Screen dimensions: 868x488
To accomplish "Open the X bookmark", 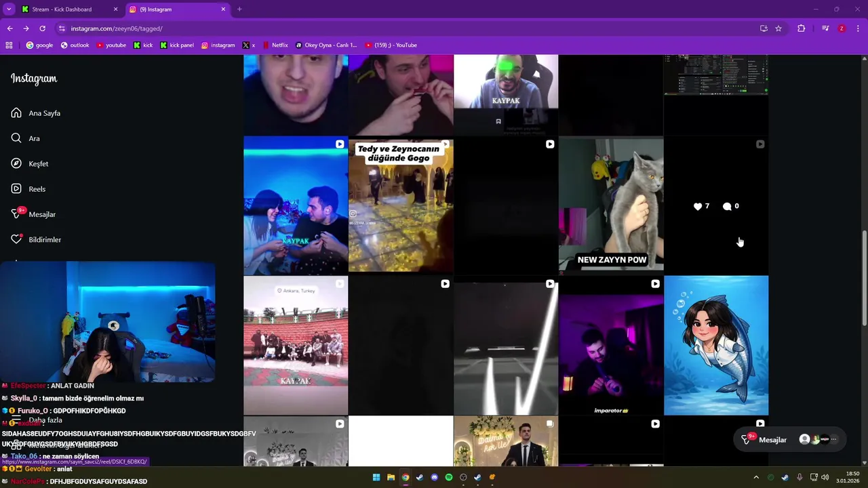I will click(249, 45).
